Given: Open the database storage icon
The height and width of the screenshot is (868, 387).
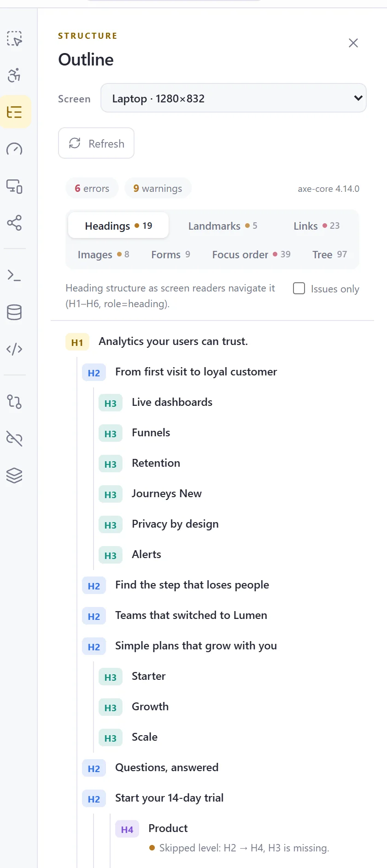Looking at the screenshot, I should point(14,312).
